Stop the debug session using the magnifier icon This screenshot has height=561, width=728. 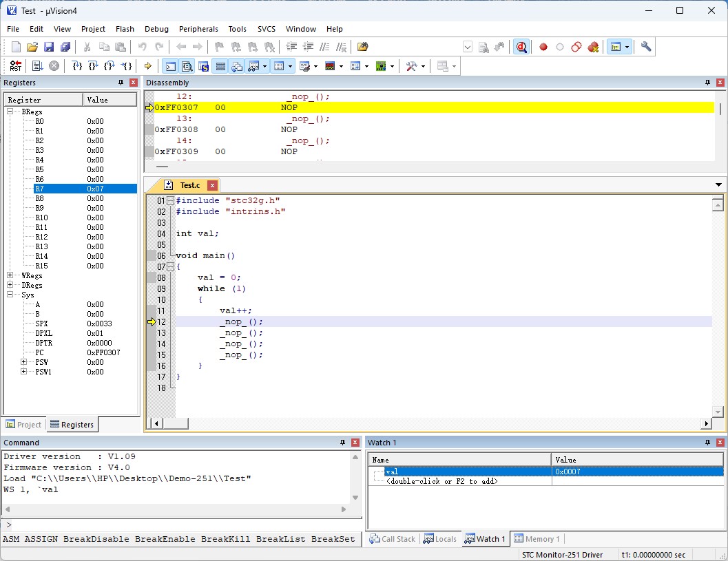pos(521,47)
